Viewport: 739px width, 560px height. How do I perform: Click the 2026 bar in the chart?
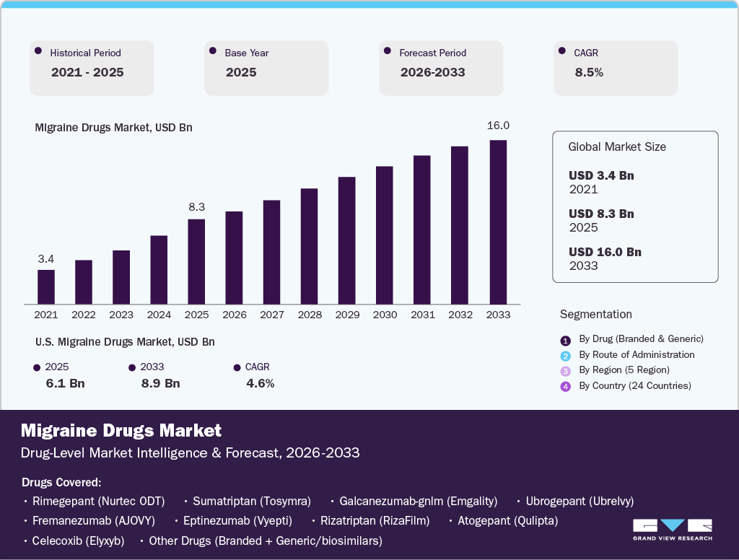click(235, 258)
